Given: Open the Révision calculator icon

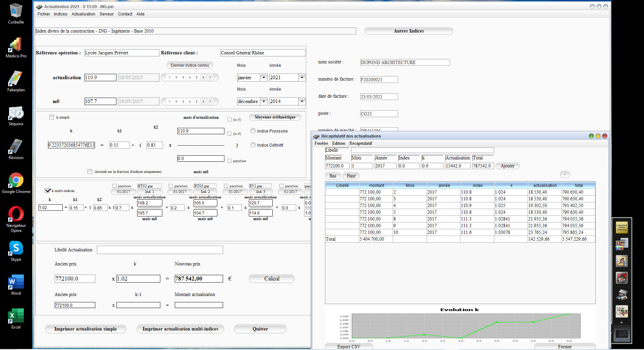Looking at the screenshot, I should coord(16,149).
